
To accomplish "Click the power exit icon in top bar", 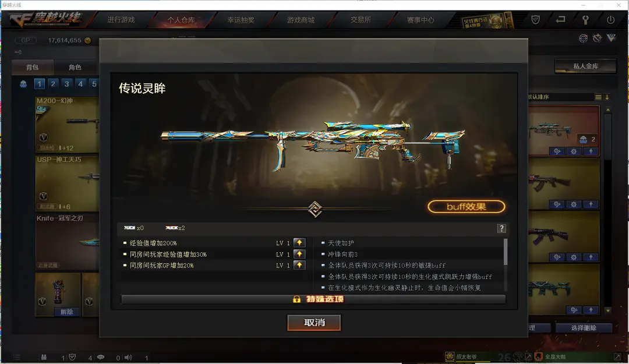I will point(610,20).
